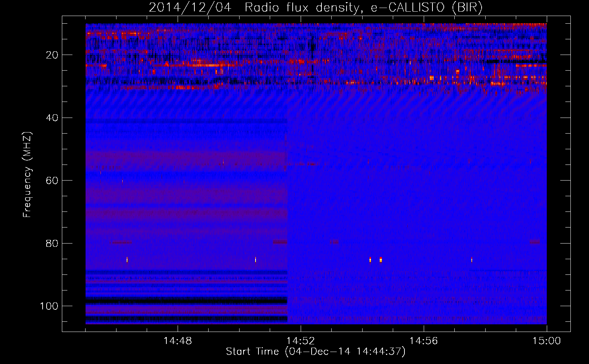Click the 80 MHz frequency tick label
The image size is (589, 364).
tap(52, 244)
